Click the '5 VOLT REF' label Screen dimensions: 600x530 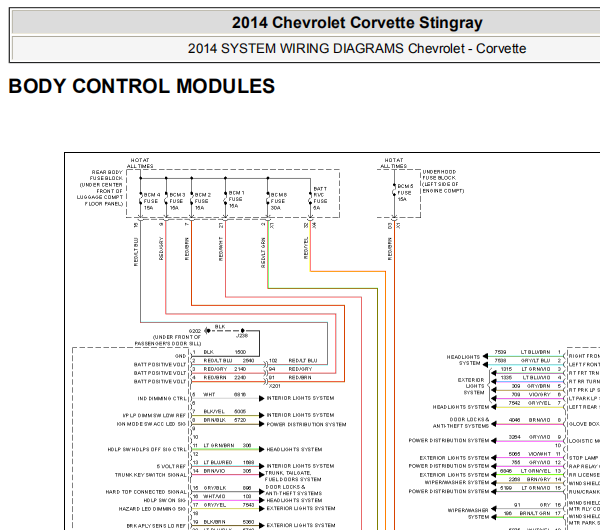point(171,466)
